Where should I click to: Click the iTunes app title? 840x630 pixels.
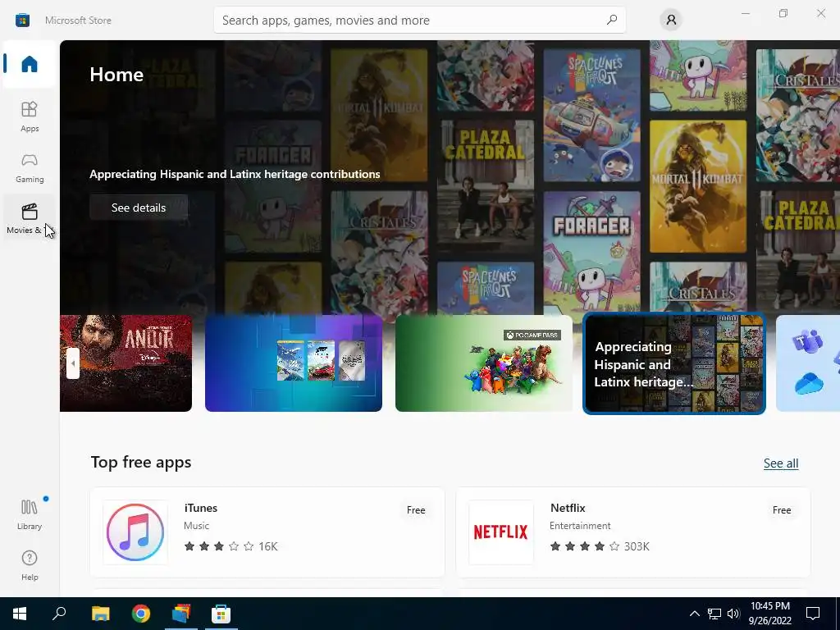(201, 508)
